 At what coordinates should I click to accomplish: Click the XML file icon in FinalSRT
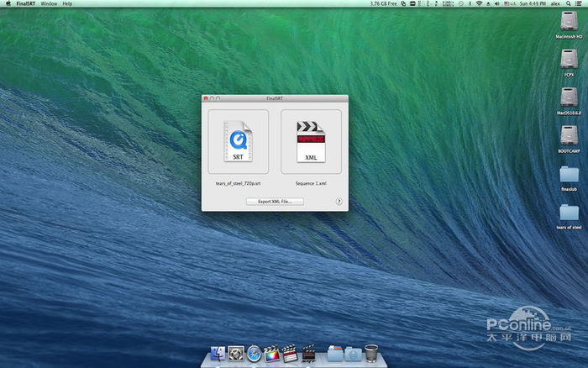pos(311,141)
